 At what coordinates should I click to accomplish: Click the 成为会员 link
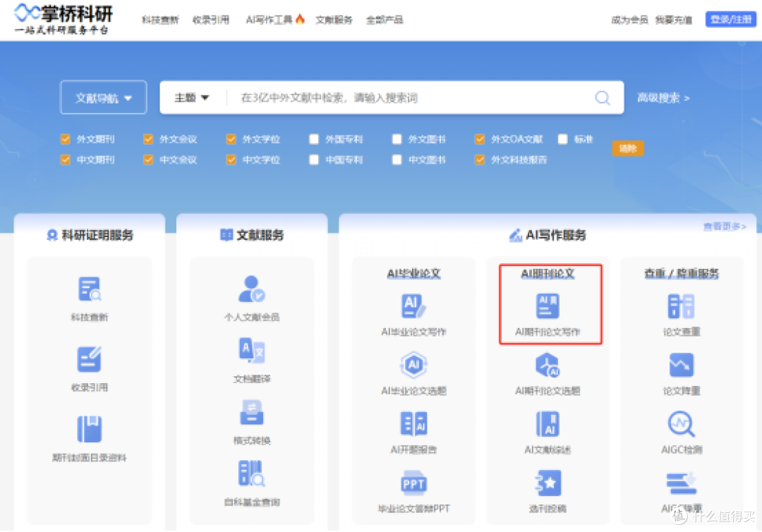point(629,20)
